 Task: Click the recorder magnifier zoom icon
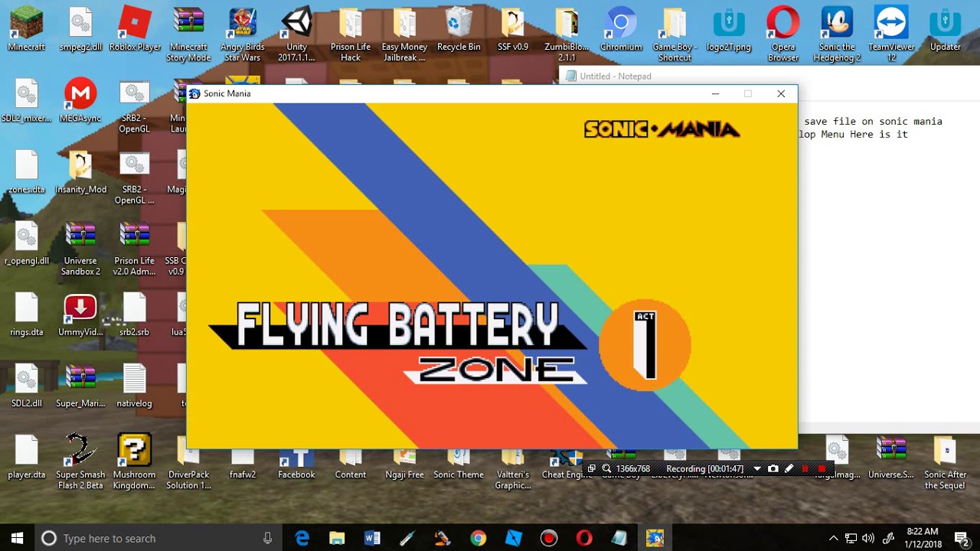606,468
